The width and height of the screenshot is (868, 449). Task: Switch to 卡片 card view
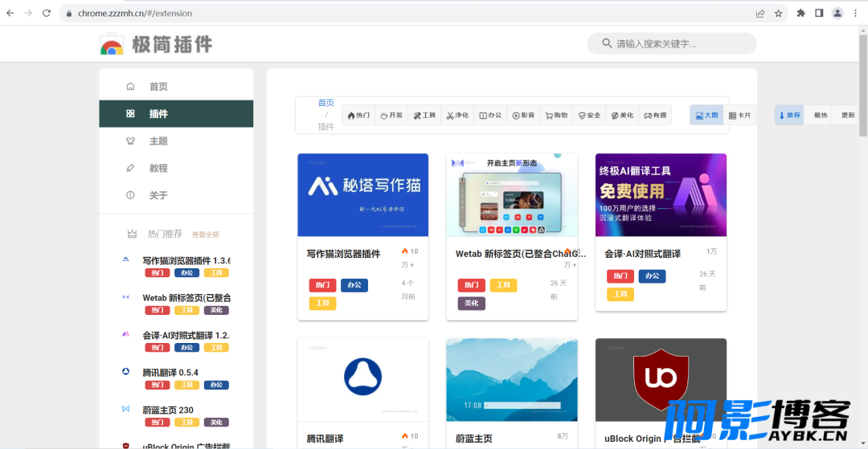coord(739,116)
